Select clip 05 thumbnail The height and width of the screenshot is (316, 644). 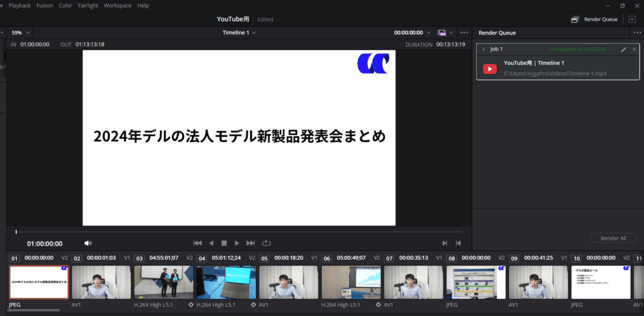(x=289, y=282)
